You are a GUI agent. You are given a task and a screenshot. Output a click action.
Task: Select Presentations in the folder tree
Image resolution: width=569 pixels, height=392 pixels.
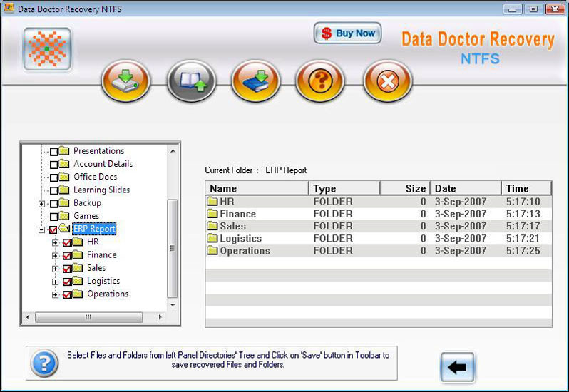(98, 151)
